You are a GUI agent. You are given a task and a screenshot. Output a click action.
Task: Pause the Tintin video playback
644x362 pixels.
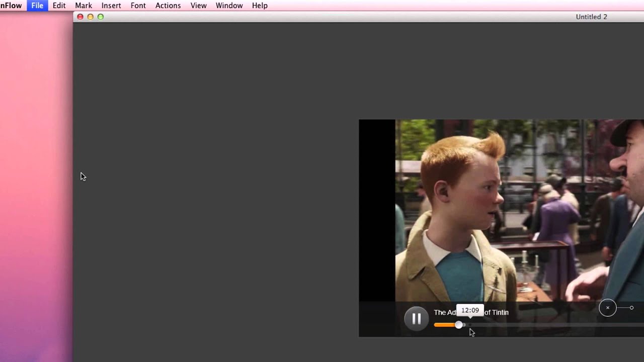416,319
